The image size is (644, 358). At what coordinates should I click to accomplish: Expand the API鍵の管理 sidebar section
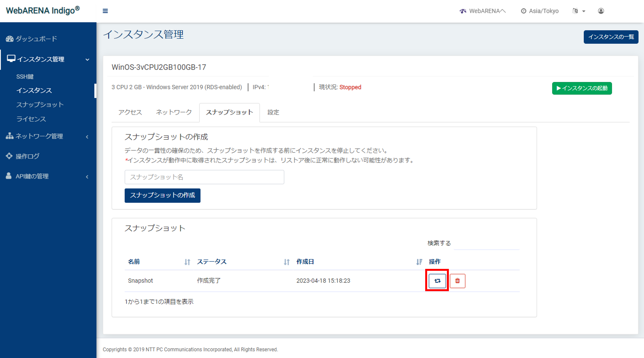pyautogui.click(x=87, y=176)
